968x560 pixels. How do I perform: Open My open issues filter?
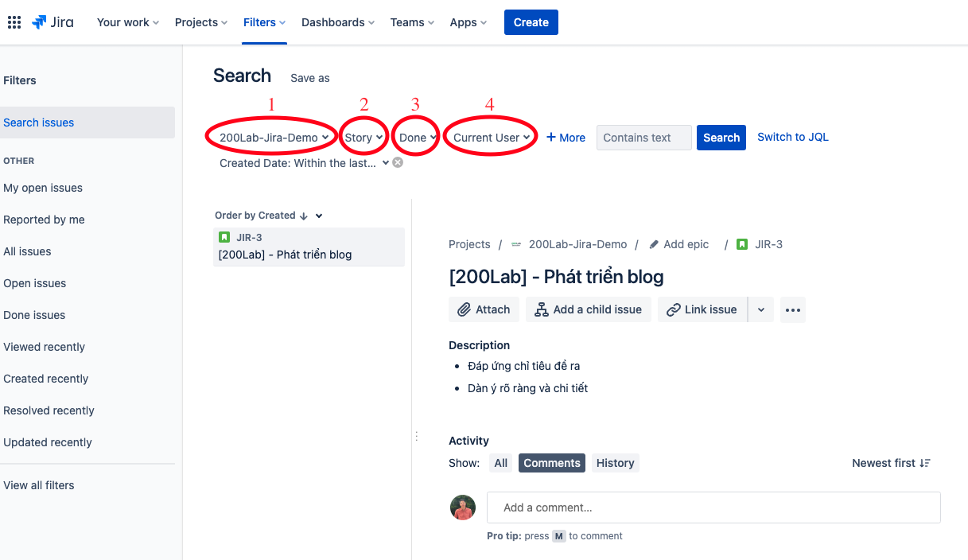(43, 188)
